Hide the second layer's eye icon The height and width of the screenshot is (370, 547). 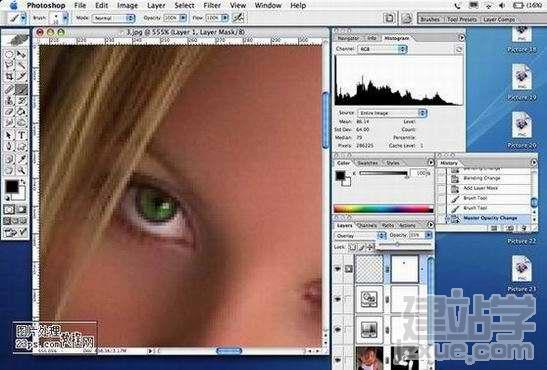(x=337, y=299)
